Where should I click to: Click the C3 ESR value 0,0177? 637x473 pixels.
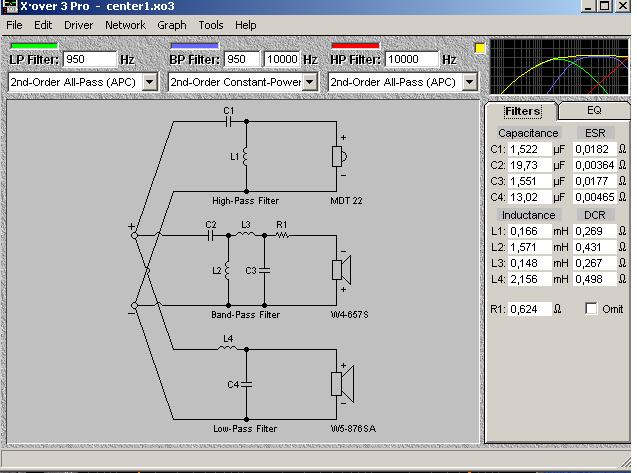(x=595, y=181)
